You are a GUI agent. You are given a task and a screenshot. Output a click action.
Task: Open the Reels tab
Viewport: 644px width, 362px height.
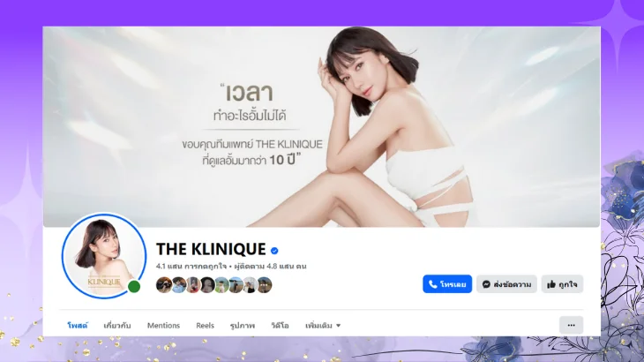pyautogui.click(x=205, y=326)
